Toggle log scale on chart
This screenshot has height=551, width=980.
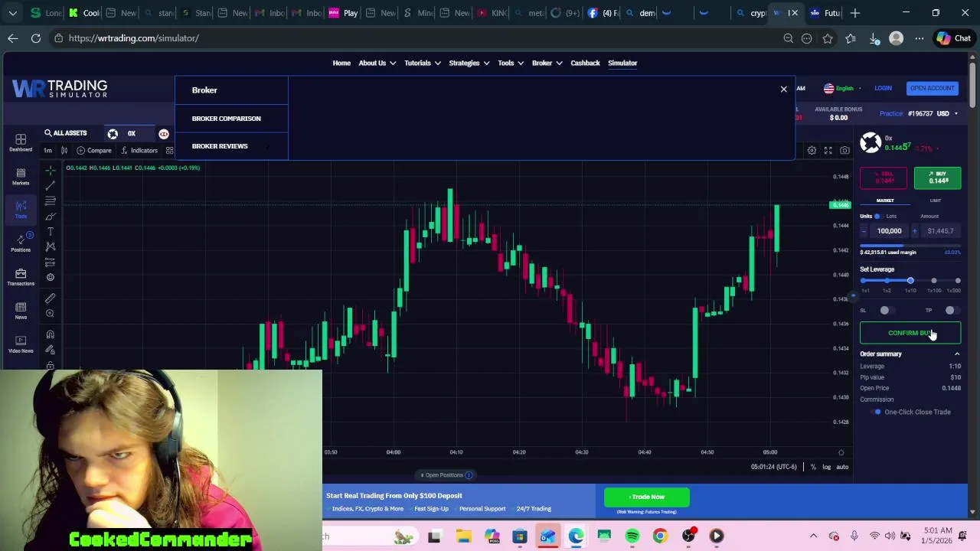coord(826,467)
